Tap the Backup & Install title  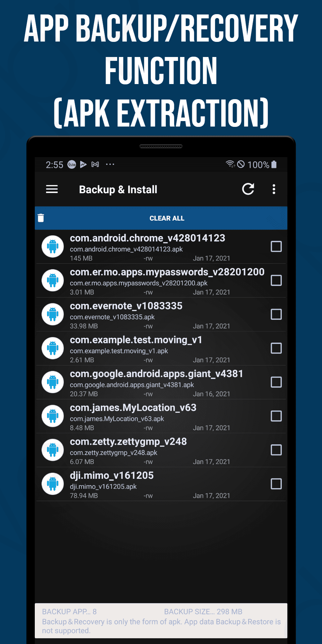(x=118, y=190)
